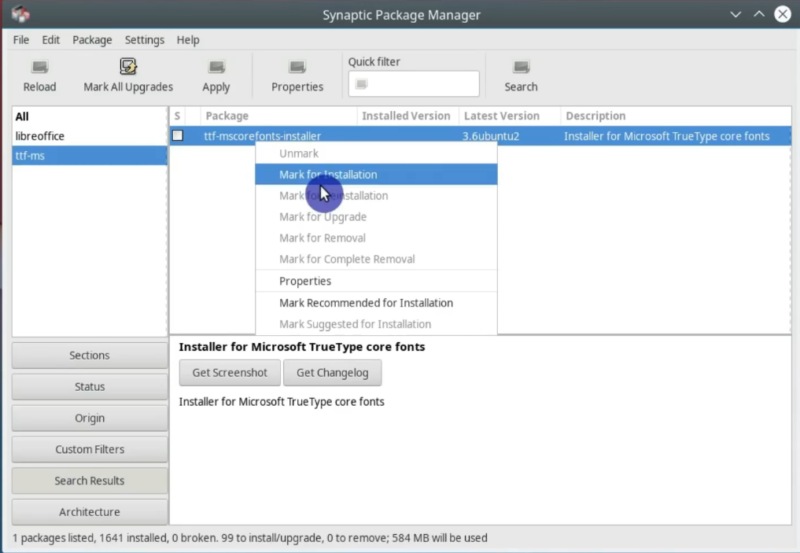Screen dimensions: 800x553
Task: Open the Settings menu
Action: point(144,40)
